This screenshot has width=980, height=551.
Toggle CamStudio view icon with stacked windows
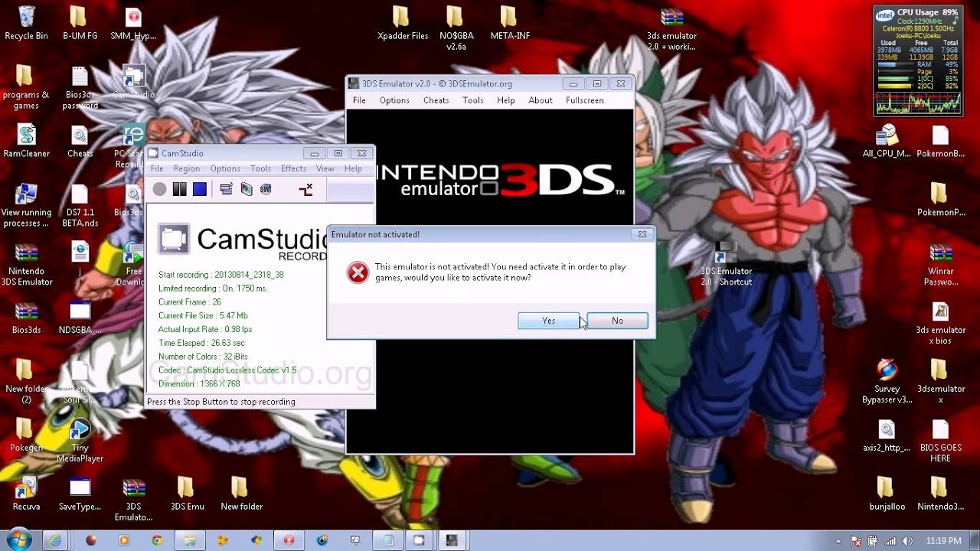226,189
